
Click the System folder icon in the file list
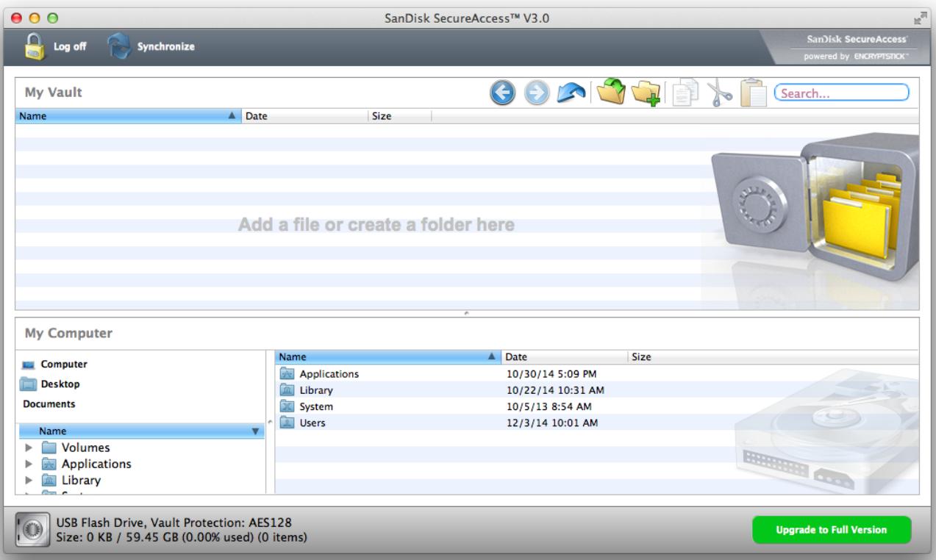(x=287, y=406)
